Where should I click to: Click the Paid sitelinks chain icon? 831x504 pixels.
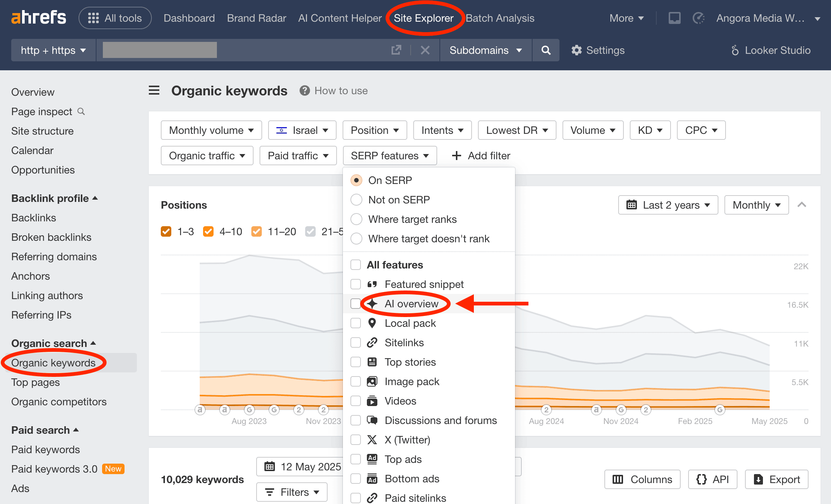[372, 498]
